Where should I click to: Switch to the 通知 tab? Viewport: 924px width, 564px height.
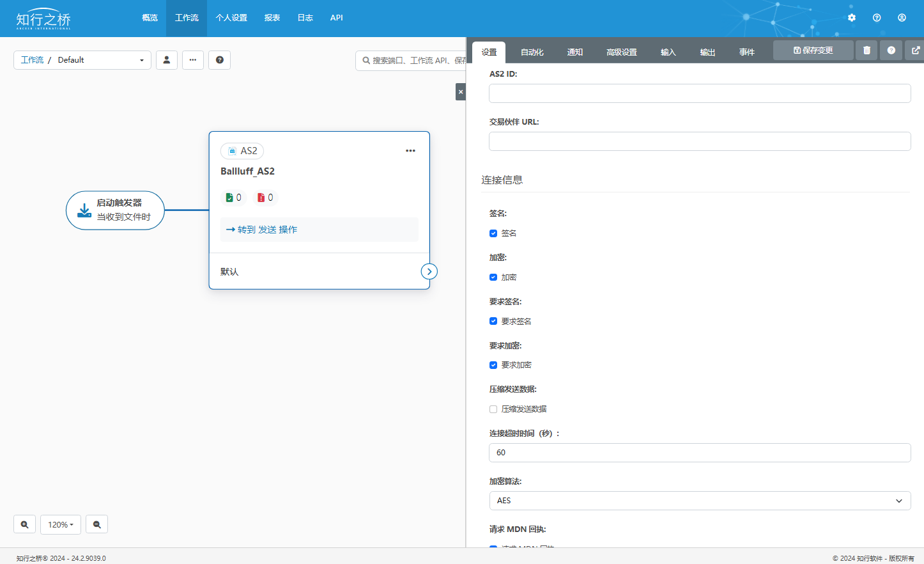tap(575, 52)
